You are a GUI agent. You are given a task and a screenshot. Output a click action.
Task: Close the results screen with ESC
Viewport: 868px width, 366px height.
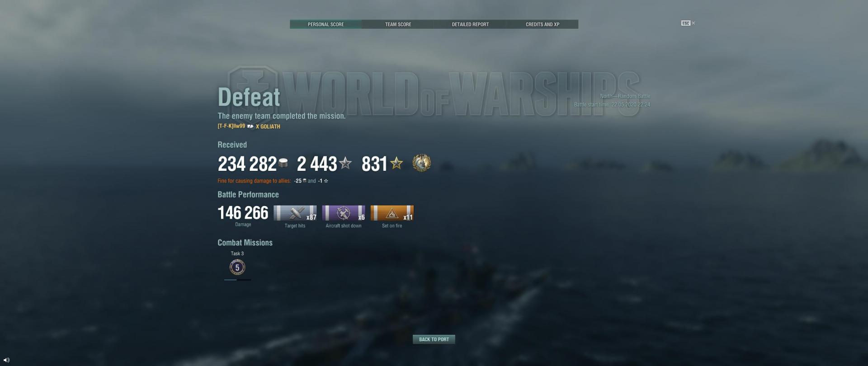point(688,23)
